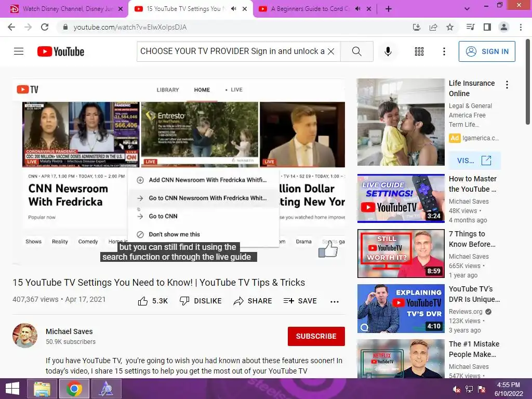The width and height of the screenshot is (532, 399).
Task: Open File Explorer from taskbar
Action: click(42, 389)
